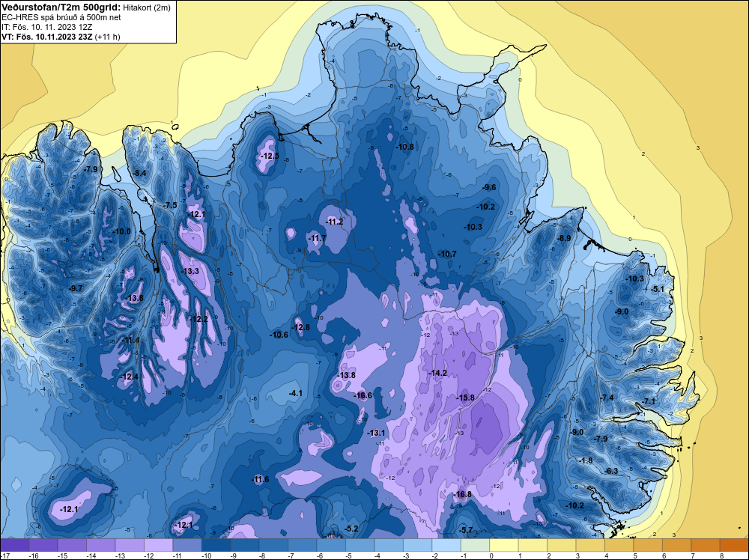Image resolution: width=749 pixels, height=560 pixels.
Task: Click the -5.2 temperature label
Action: (351, 529)
